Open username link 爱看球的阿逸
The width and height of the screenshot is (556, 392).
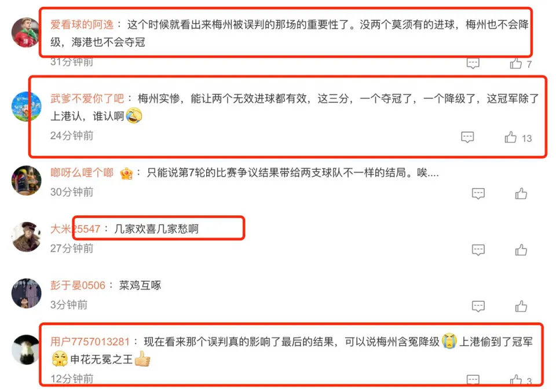82,24
